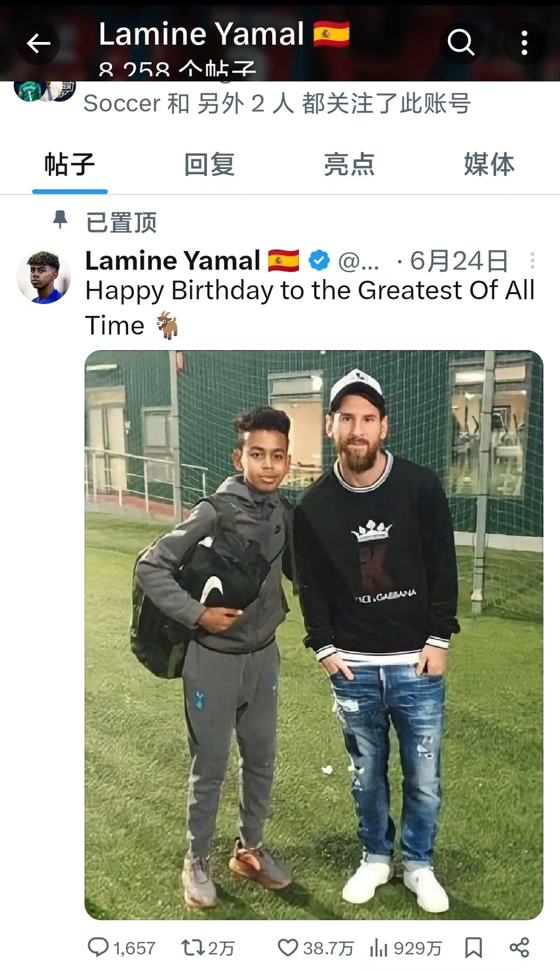Open the search magnifier icon
Image resolution: width=560 pixels, height=971 pixels.
[x=460, y=42]
